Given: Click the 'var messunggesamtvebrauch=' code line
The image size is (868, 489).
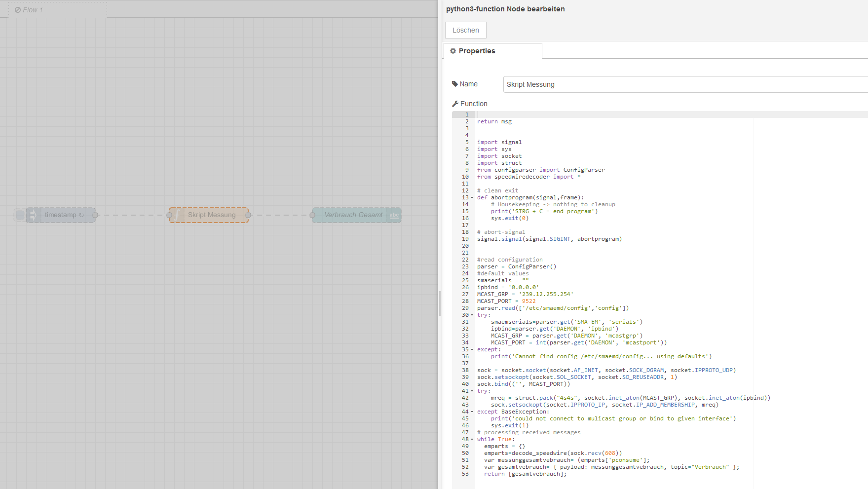Looking at the screenshot, I should 567,460.
